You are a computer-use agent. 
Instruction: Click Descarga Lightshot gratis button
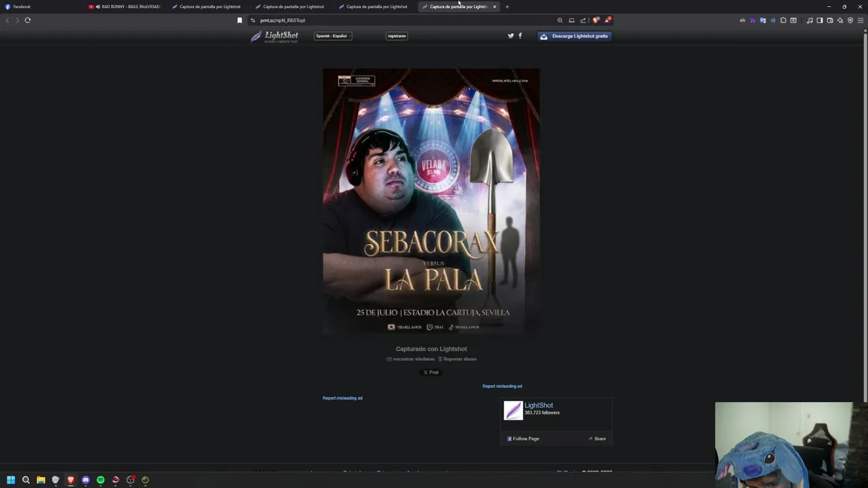[574, 36]
